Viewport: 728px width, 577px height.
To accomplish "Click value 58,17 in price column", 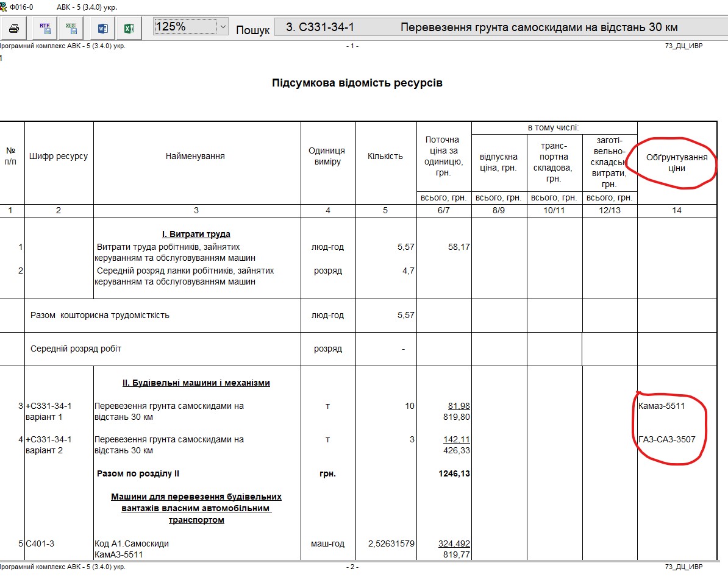I will pos(459,247).
